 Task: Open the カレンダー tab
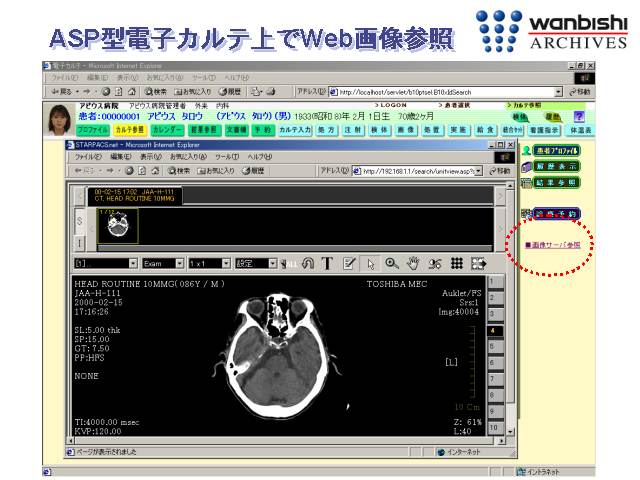click(167, 130)
